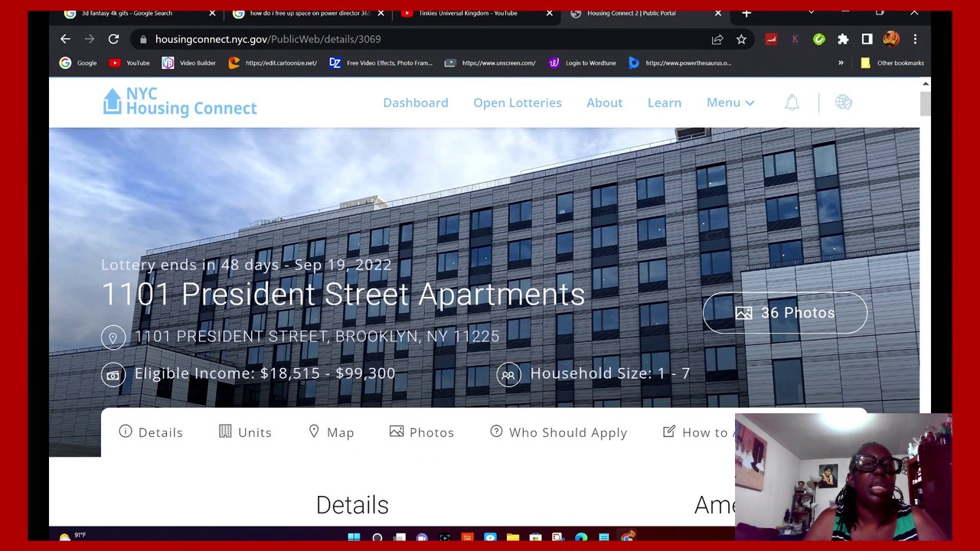Click the location pin next to the address
This screenshot has width=980, height=551.
coord(113,337)
